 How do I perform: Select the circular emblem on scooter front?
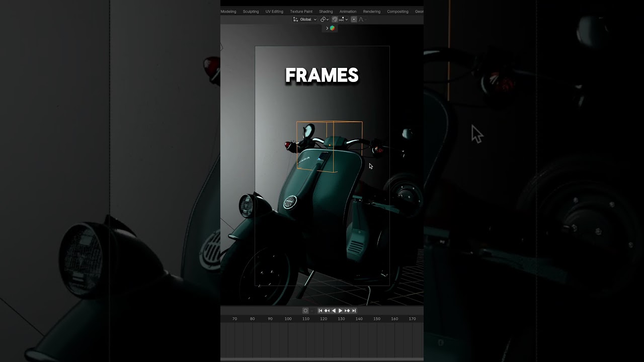290,202
